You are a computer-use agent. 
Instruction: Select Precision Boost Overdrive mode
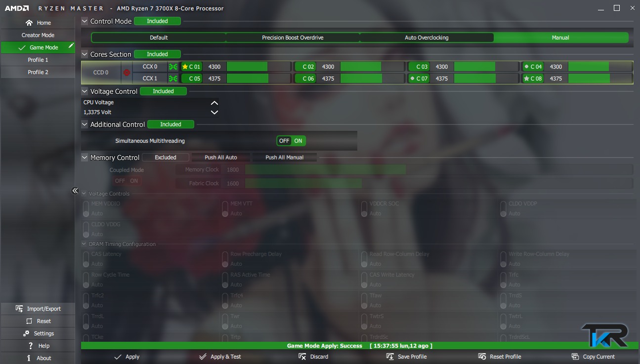coord(293,38)
